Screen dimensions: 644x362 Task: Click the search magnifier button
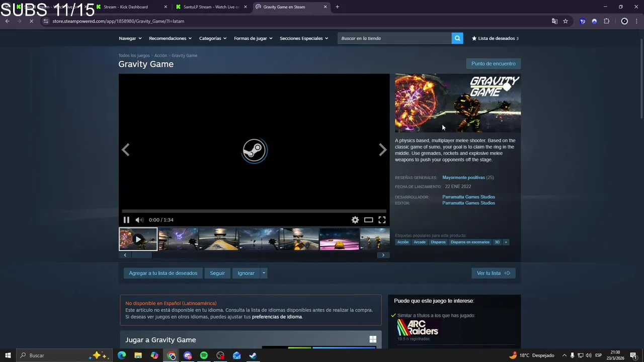coord(457,38)
